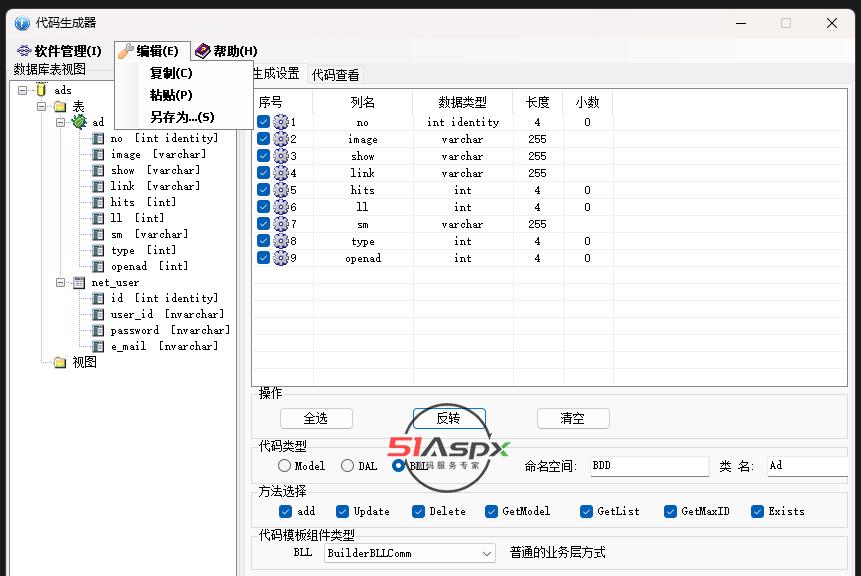
Task: Choose 复制(C) from the edit menu
Action: pos(171,73)
